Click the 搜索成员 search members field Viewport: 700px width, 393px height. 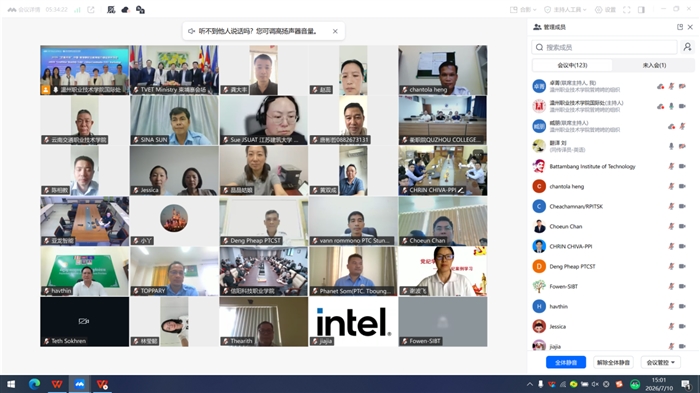click(604, 47)
